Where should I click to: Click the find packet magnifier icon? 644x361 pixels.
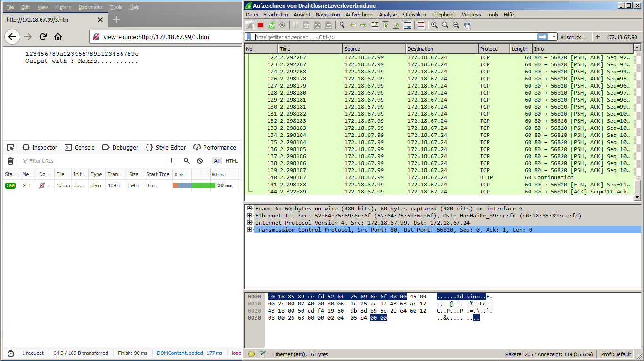tap(342, 25)
